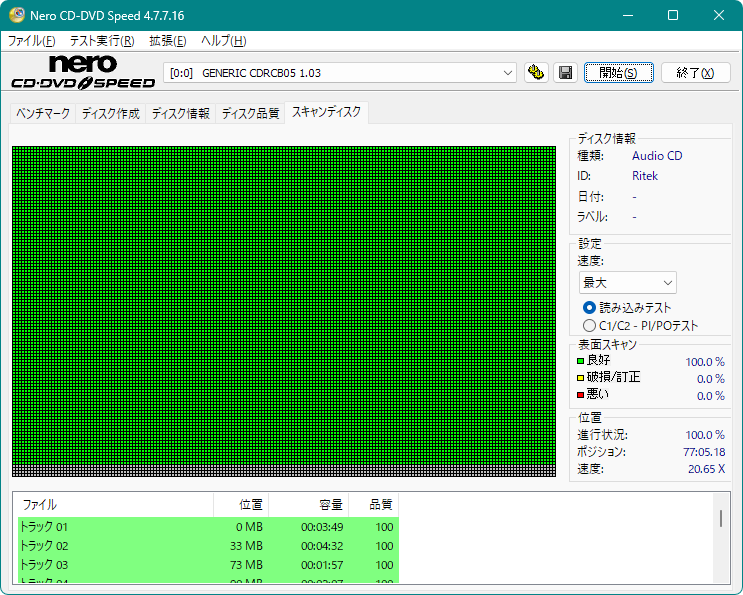This screenshot has height=595, width=743.
Task: Open the ファイル(F) menu
Action: coord(32,41)
